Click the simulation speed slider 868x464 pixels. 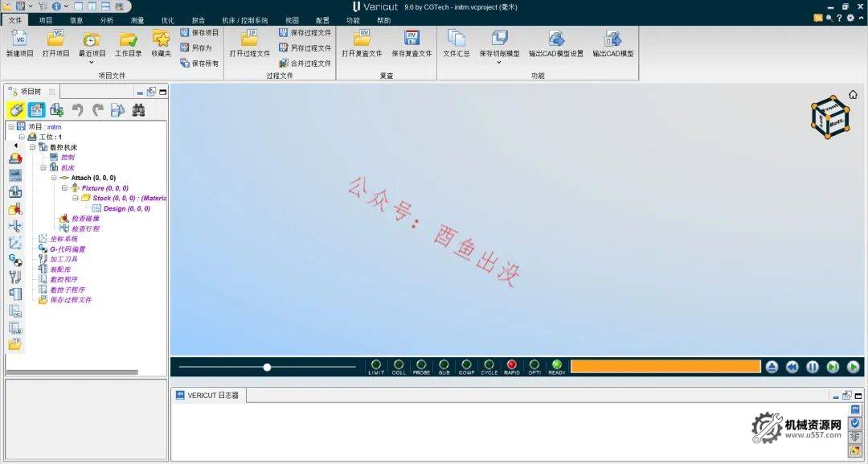[267, 367]
